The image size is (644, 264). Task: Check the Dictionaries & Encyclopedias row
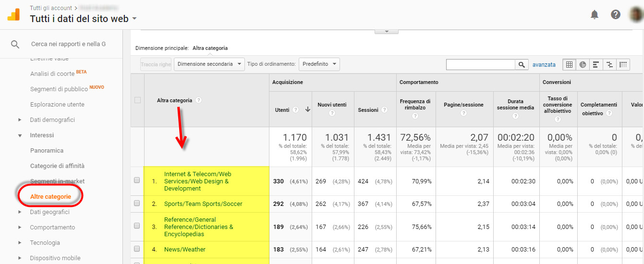tap(137, 226)
